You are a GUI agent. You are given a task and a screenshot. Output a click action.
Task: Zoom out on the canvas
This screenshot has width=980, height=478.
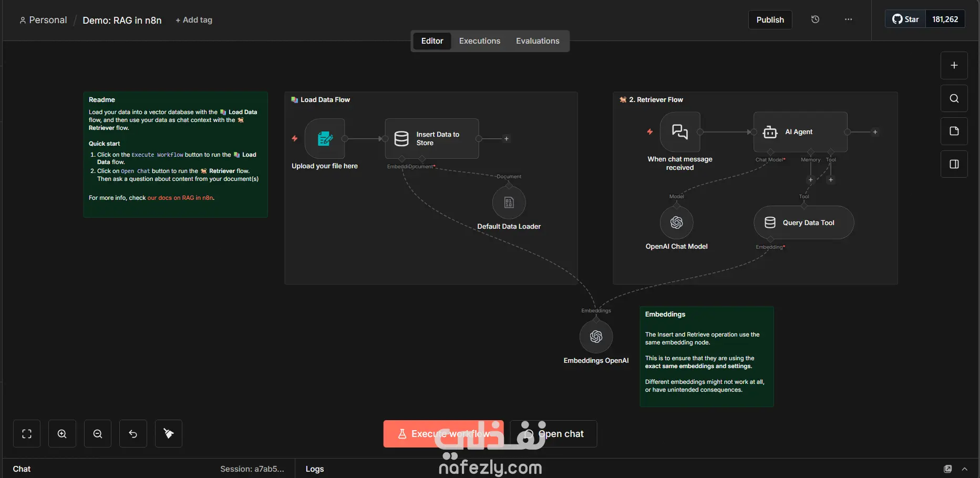[x=98, y=434]
